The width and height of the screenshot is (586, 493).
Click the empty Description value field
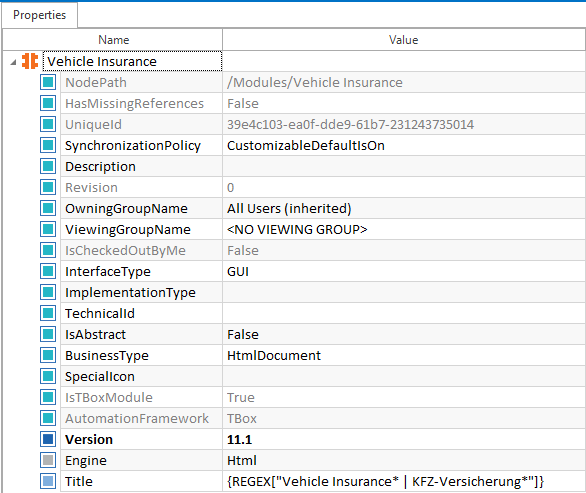pos(404,166)
